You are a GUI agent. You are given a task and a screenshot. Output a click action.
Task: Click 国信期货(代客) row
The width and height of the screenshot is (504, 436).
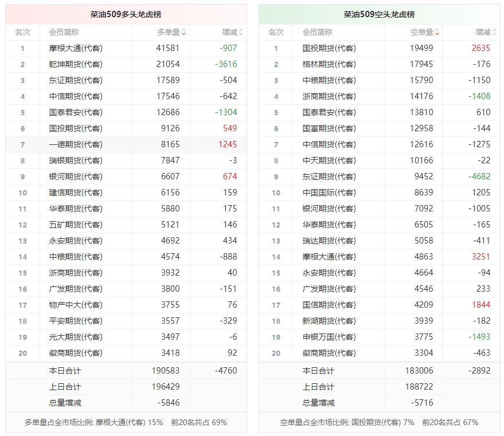[379, 305]
